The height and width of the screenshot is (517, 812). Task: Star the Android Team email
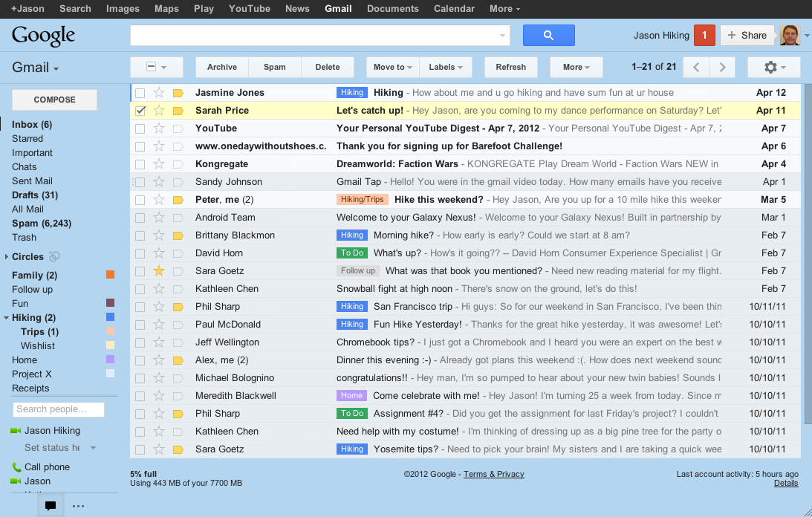click(x=159, y=218)
